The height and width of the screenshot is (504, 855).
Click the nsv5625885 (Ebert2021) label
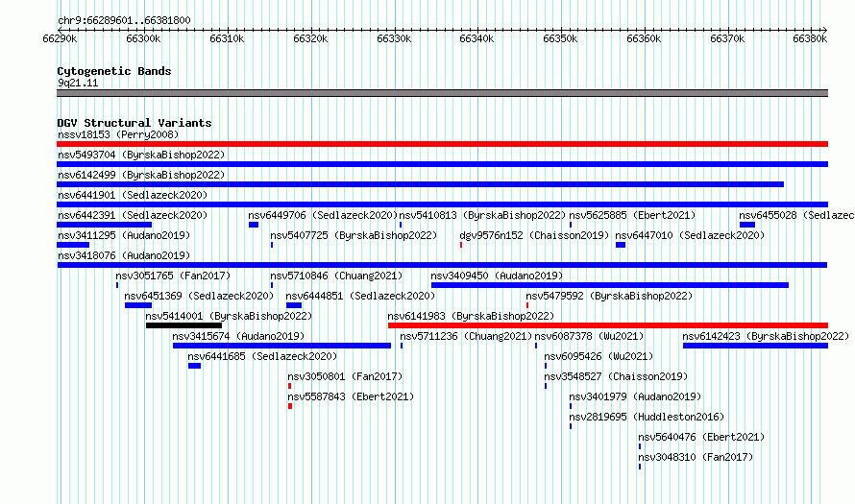(x=632, y=215)
